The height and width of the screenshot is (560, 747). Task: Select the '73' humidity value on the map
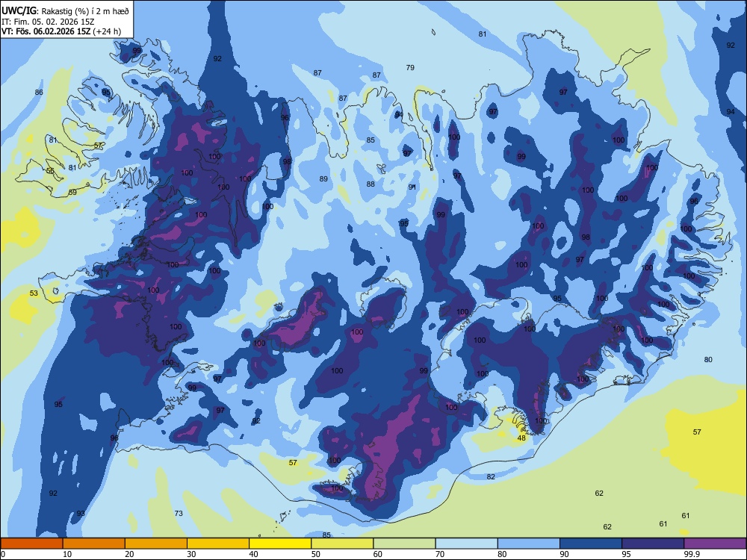point(179,514)
